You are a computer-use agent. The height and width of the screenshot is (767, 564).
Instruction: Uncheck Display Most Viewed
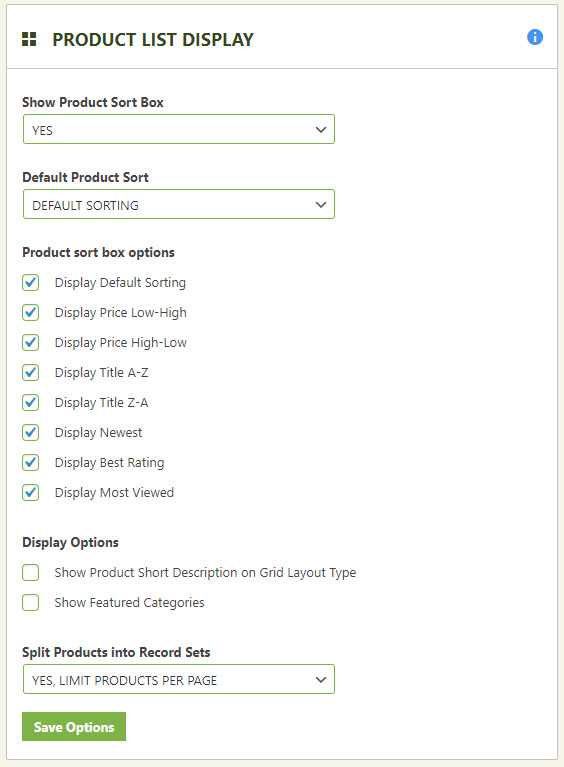pos(30,492)
